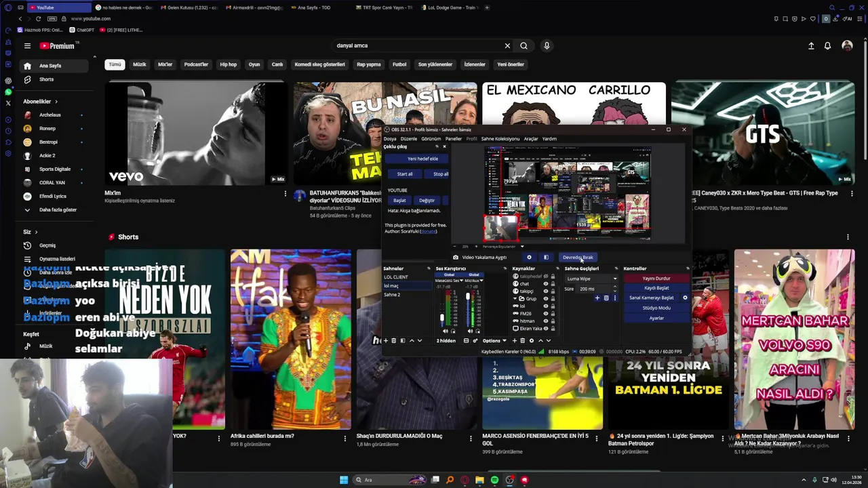Open the mixer Options dropdown
Viewport: 868px width, 488px height.
click(x=494, y=341)
